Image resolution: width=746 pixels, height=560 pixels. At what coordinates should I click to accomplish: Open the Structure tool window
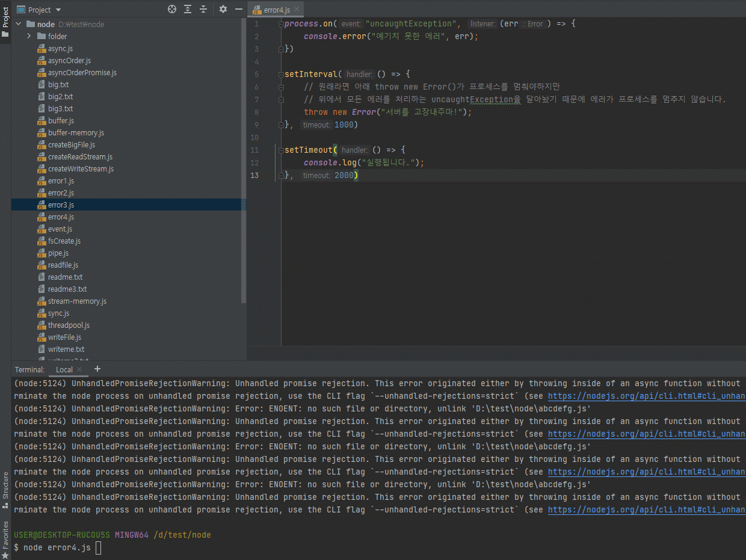5,486
